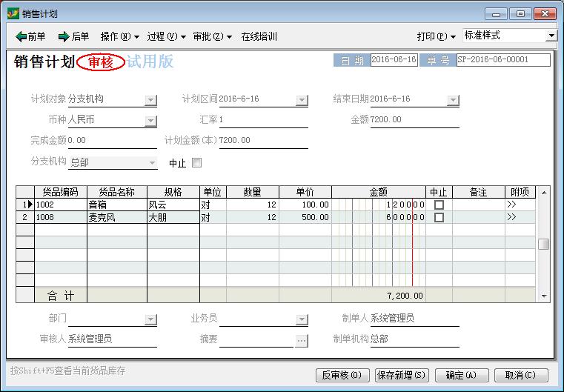Viewport: 564px width, 392px height.
Task: Open the 审批 menu
Action: point(212,36)
